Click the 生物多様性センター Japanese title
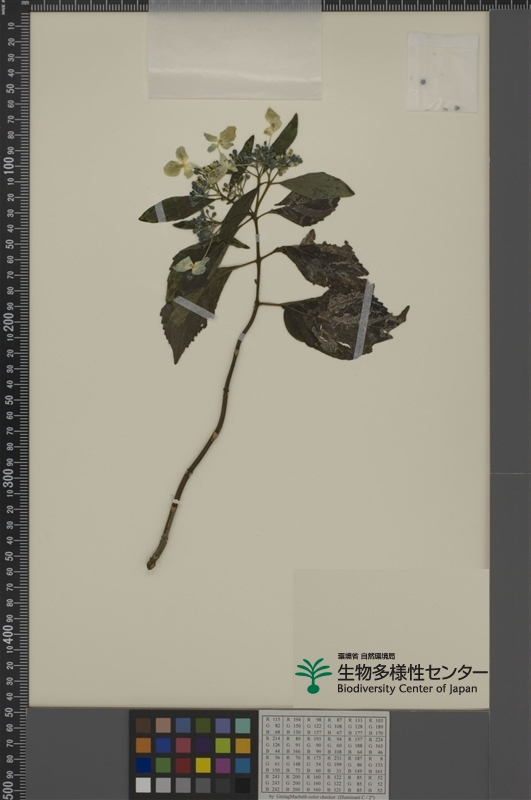Image resolution: width=531 pixels, height=800 pixels. click(412, 672)
